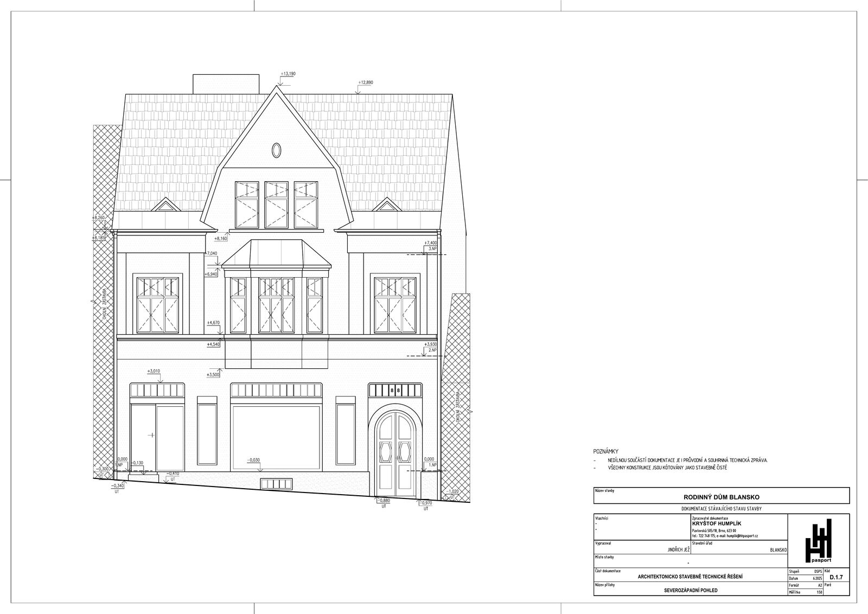Click the POZNÁMKY notes heading
The image size is (868, 614).
pyautogui.click(x=606, y=451)
